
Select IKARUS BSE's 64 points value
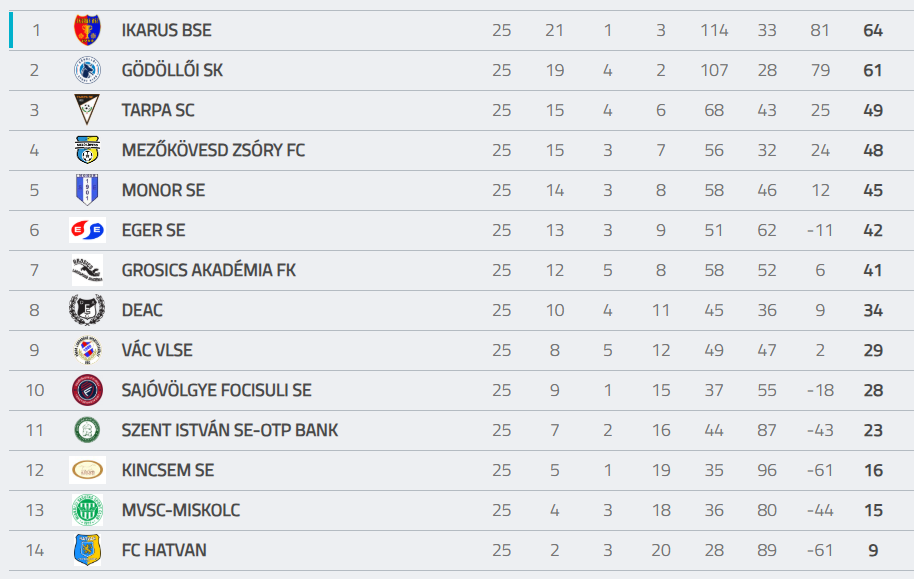coord(873,30)
